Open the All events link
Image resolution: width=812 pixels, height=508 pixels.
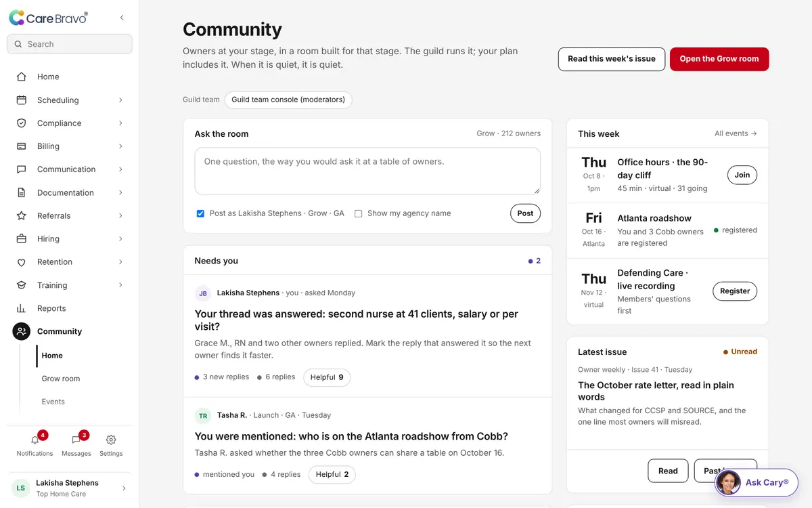[736, 133]
